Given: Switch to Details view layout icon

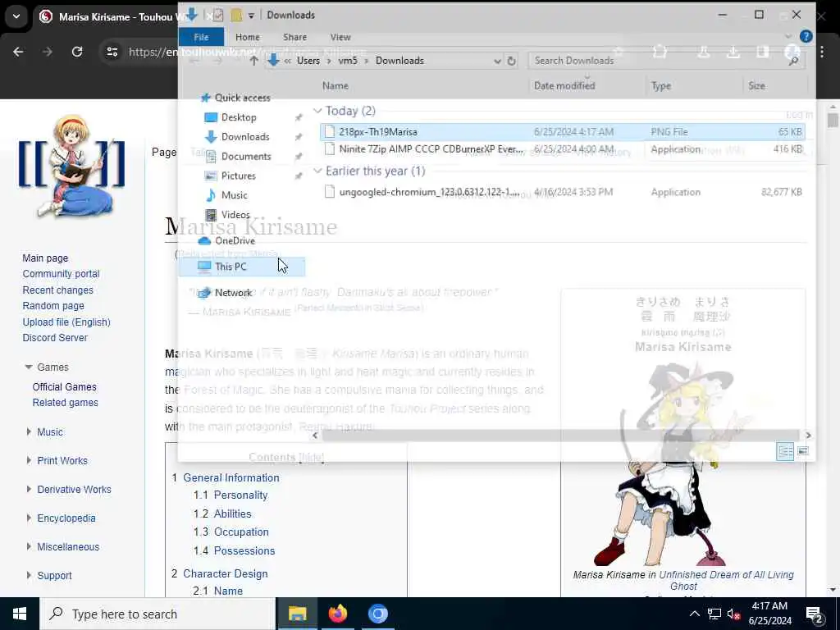Looking at the screenshot, I should 785,451.
